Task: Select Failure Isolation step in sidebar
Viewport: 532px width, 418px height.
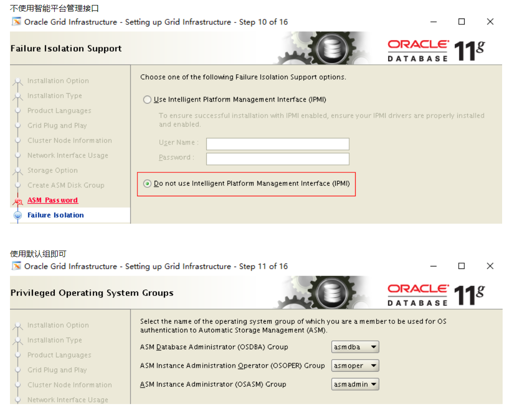Action: pyautogui.click(x=56, y=215)
